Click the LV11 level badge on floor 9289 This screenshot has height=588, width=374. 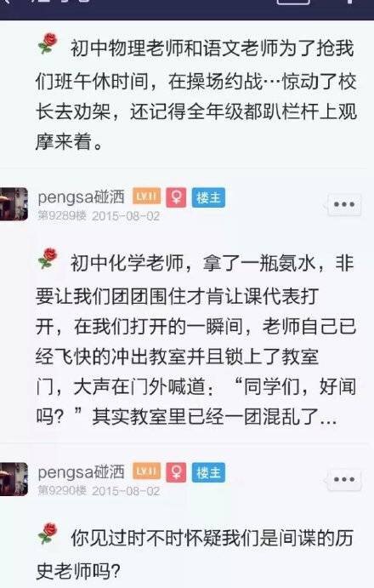[146, 197]
